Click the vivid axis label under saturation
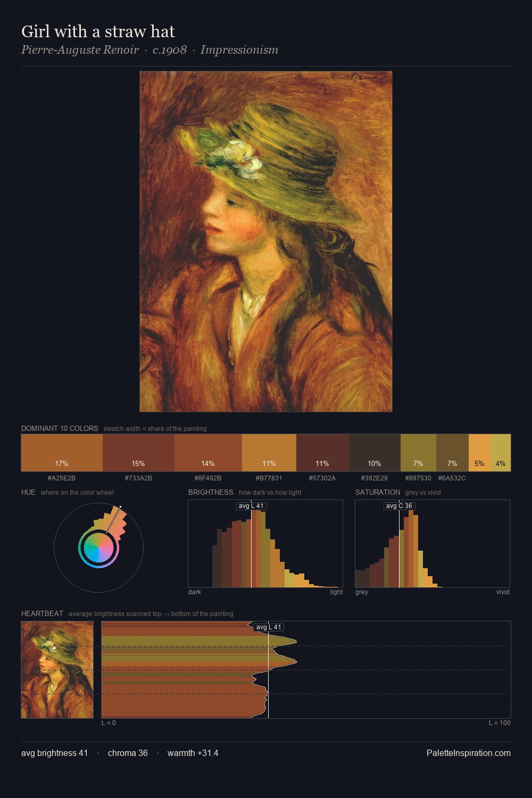The image size is (532, 798). (503, 592)
